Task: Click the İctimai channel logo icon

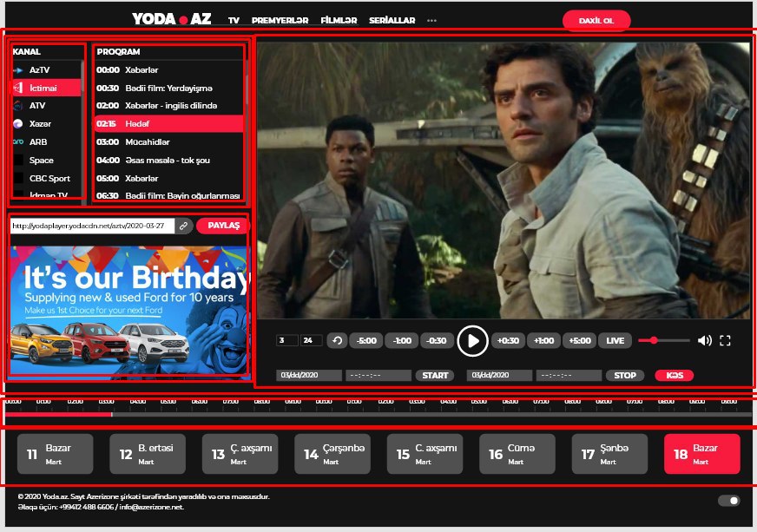Action: pos(18,88)
